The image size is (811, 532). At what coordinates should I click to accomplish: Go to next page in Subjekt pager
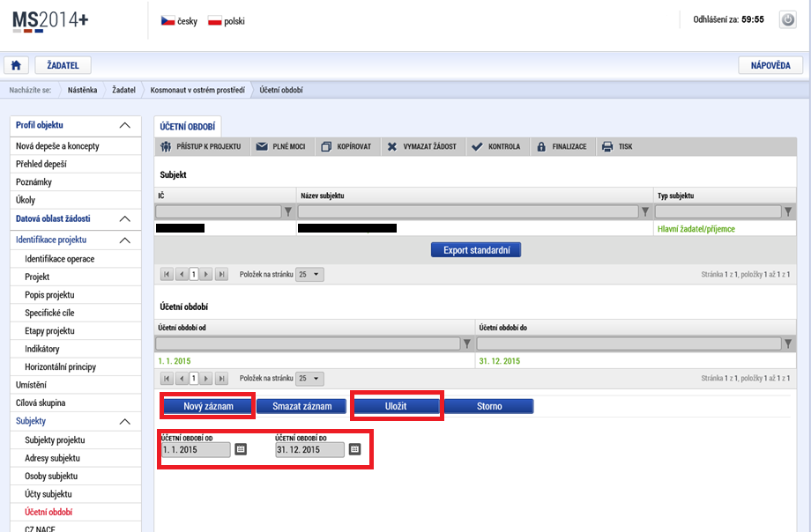[206, 275]
